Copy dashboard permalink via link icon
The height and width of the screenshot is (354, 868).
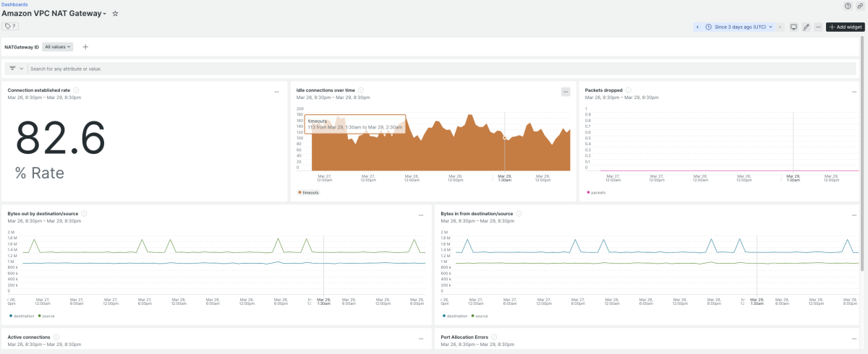tap(859, 5)
